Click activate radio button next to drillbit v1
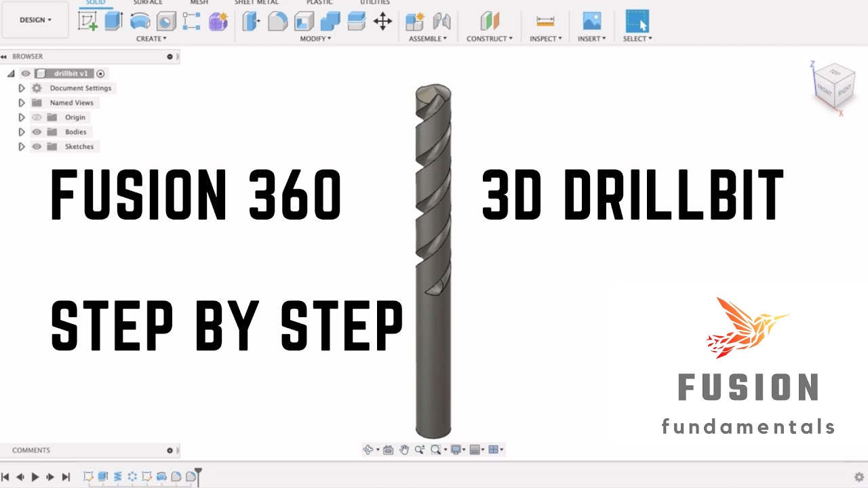The image size is (868, 488). 100,73
